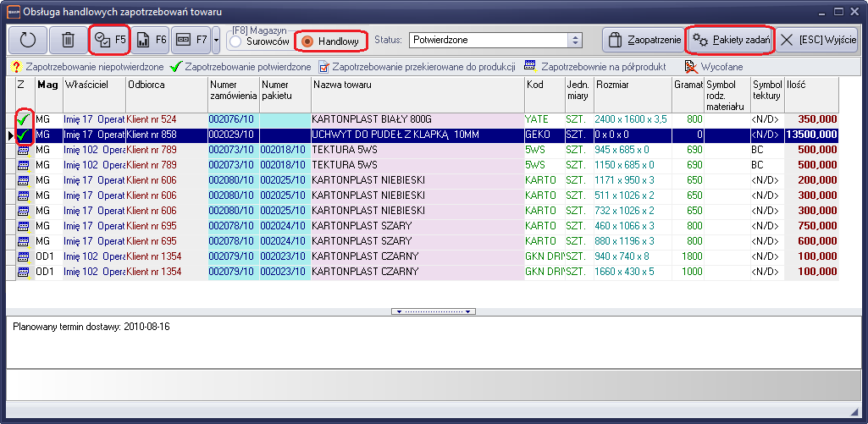Click the panel splitter collapse handle

(434, 311)
